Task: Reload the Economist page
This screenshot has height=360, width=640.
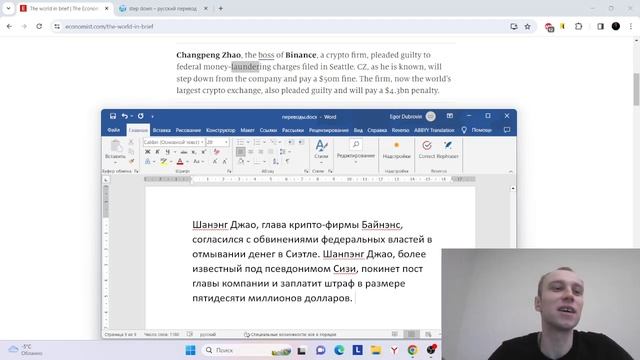Action: tap(39, 27)
